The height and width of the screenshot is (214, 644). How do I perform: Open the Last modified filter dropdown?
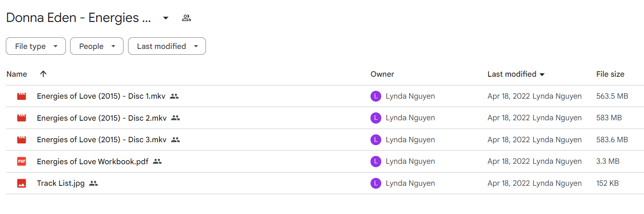[167, 46]
